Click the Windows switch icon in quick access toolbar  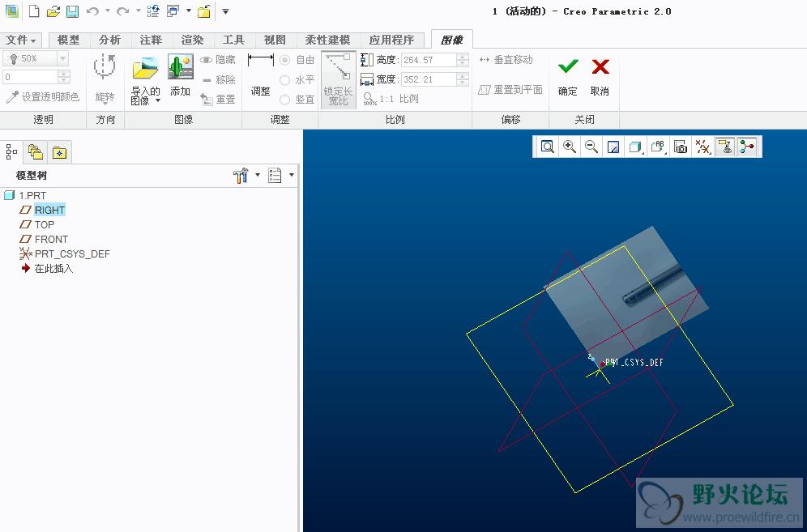pyautogui.click(x=173, y=11)
